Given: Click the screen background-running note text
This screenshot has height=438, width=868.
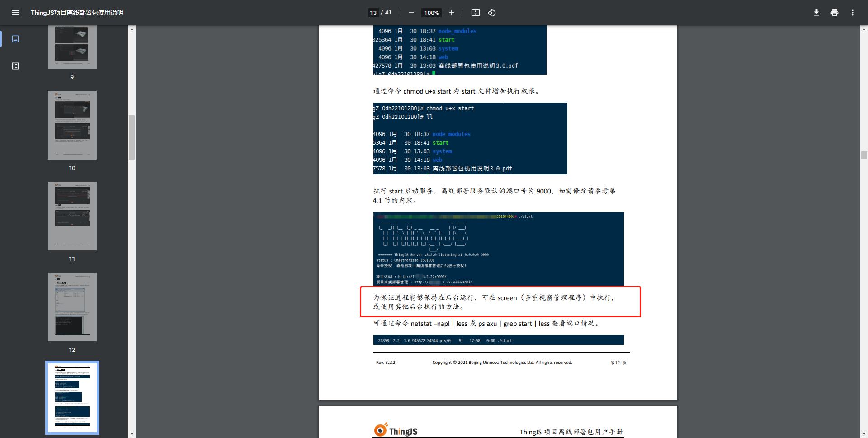Looking at the screenshot, I should click(494, 302).
